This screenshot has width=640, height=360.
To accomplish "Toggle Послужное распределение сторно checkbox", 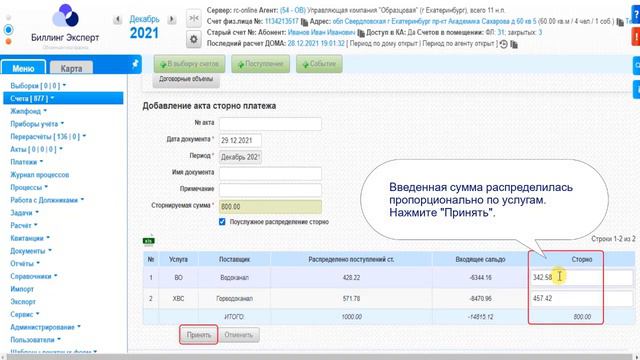I will (222, 222).
